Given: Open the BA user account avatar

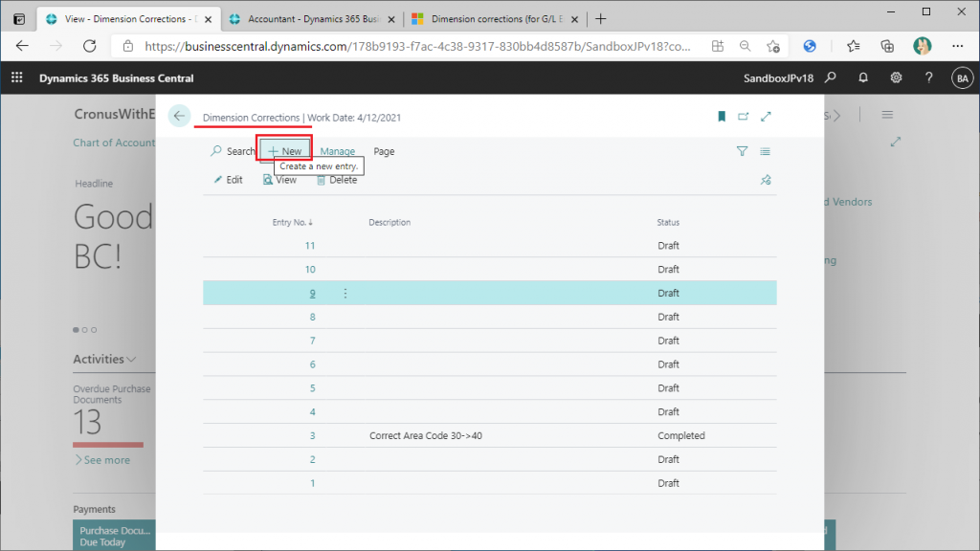Looking at the screenshot, I should coord(963,78).
